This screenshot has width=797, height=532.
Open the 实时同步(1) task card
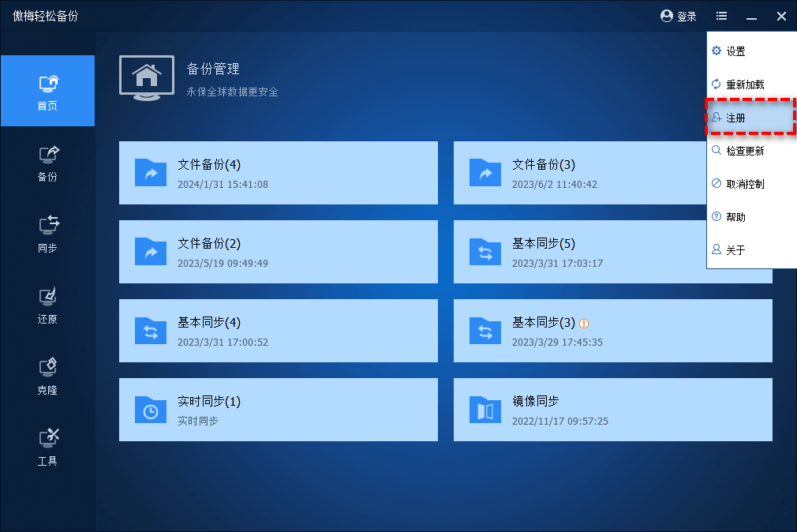278,410
